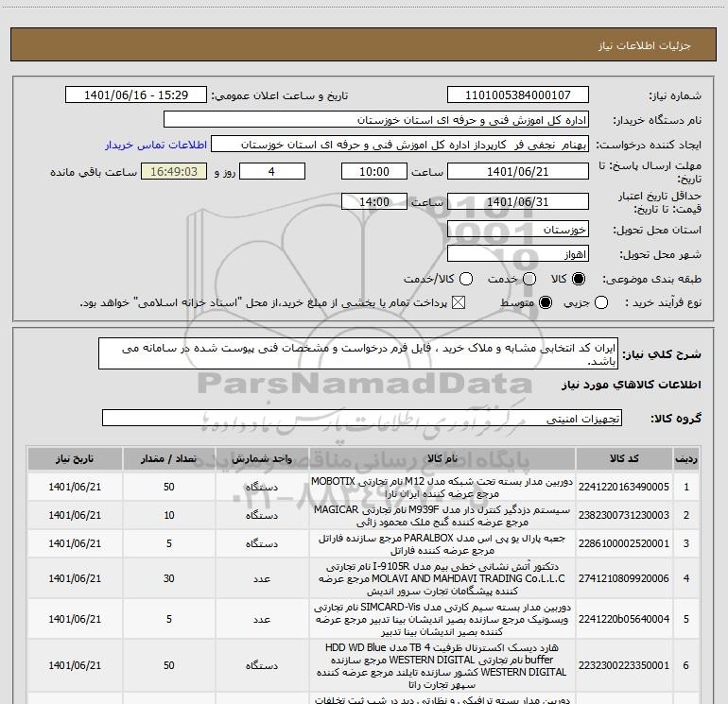Click the general need description text box
The image size is (728, 704).
358,353
